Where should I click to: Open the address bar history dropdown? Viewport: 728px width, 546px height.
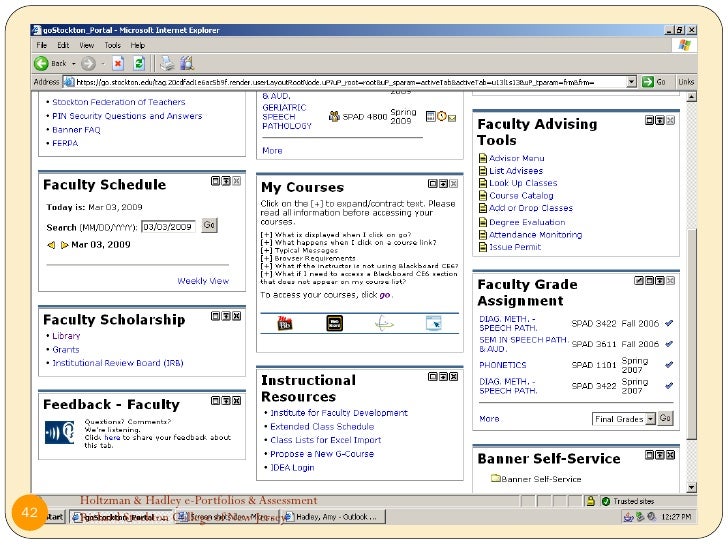point(631,82)
